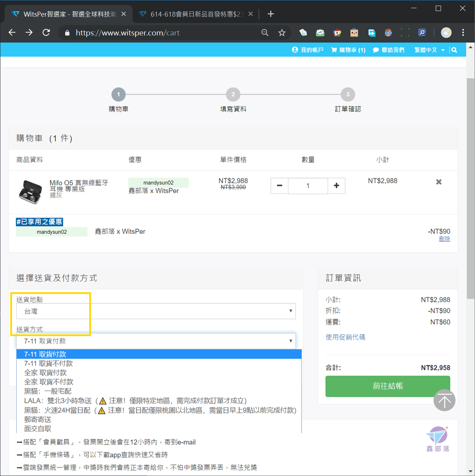Screen dimensions: 475x476
Task: Pick 黑貓: 一般宅配 delivery
Action: coord(159,391)
